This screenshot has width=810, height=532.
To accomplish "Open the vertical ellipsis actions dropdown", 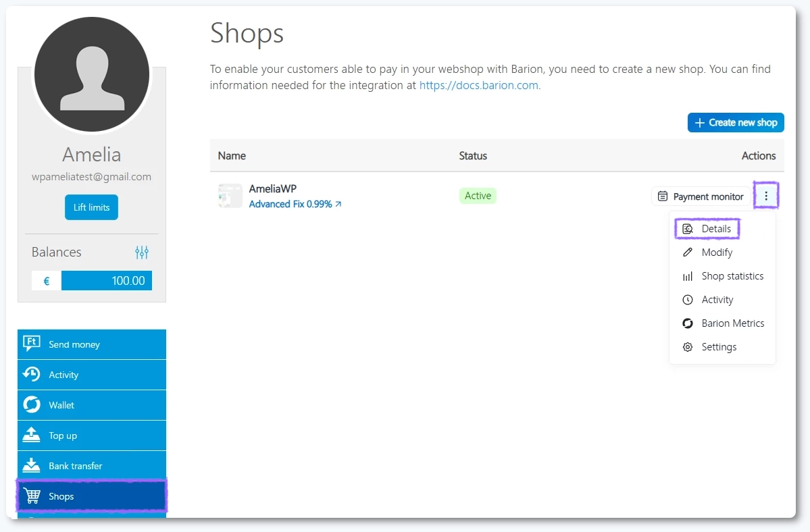I will [x=766, y=196].
